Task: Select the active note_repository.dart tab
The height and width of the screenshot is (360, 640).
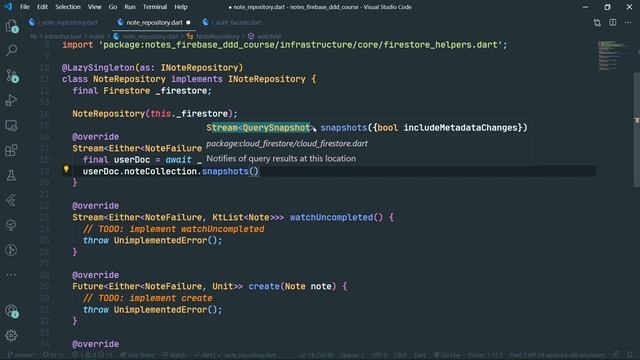Action: pos(154,22)
